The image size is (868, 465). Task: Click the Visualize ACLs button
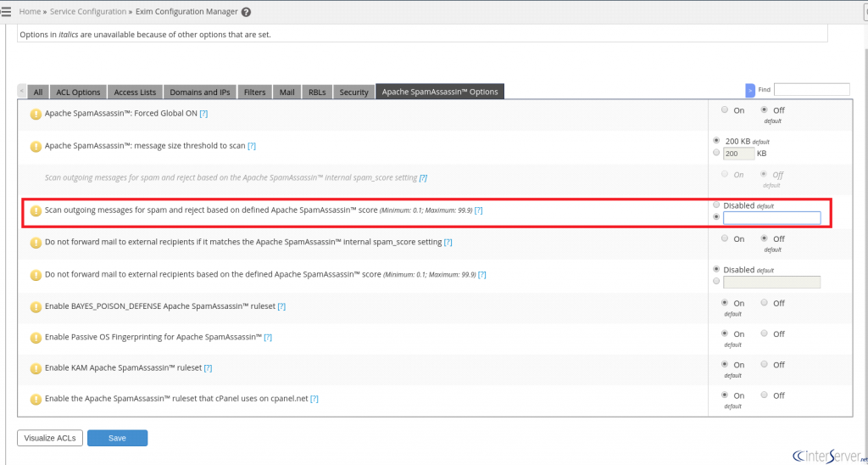[x=50, y=438]
